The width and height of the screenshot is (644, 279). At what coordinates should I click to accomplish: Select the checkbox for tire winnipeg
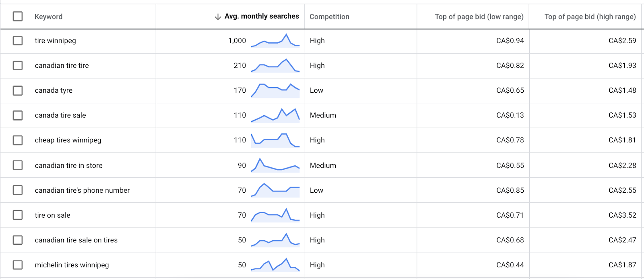tap(18, 41)
